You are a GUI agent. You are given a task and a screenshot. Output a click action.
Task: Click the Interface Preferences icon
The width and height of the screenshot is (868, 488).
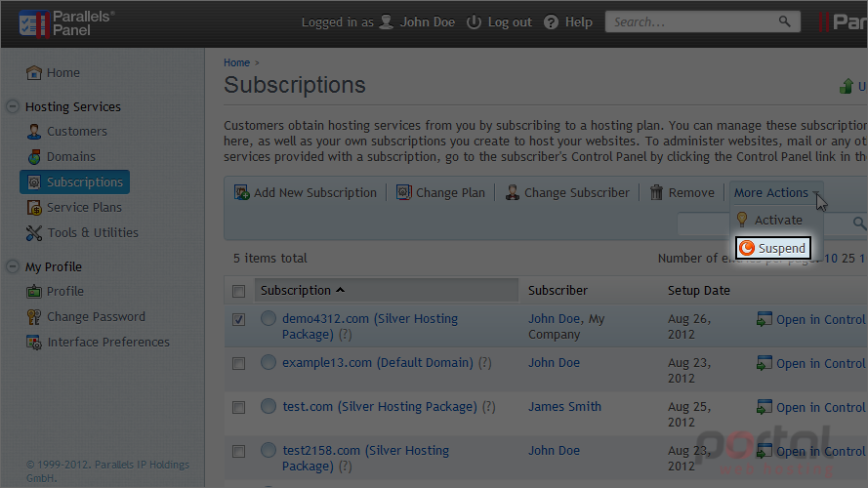point(34,343)
